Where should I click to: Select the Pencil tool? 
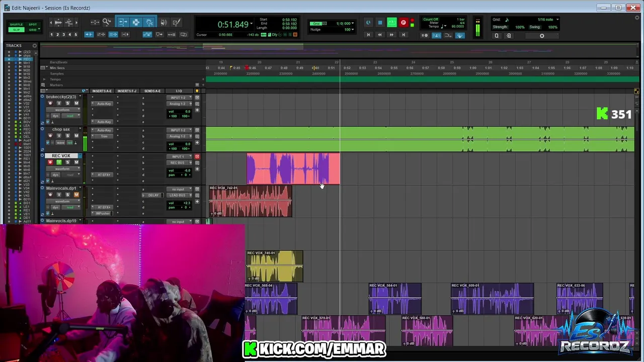[x=176, y=22]
